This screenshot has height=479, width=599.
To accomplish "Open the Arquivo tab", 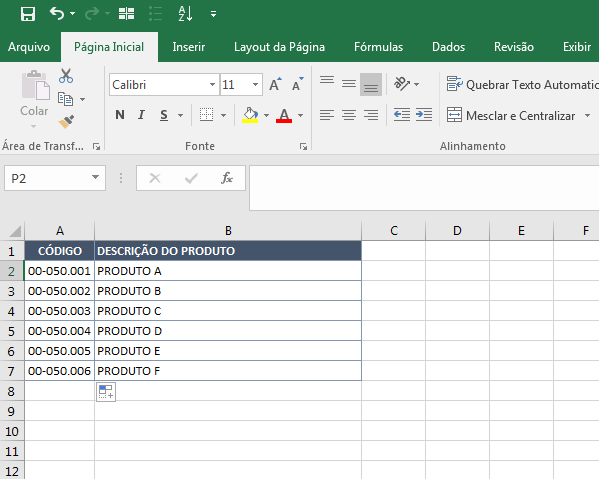I will (29, 47).
